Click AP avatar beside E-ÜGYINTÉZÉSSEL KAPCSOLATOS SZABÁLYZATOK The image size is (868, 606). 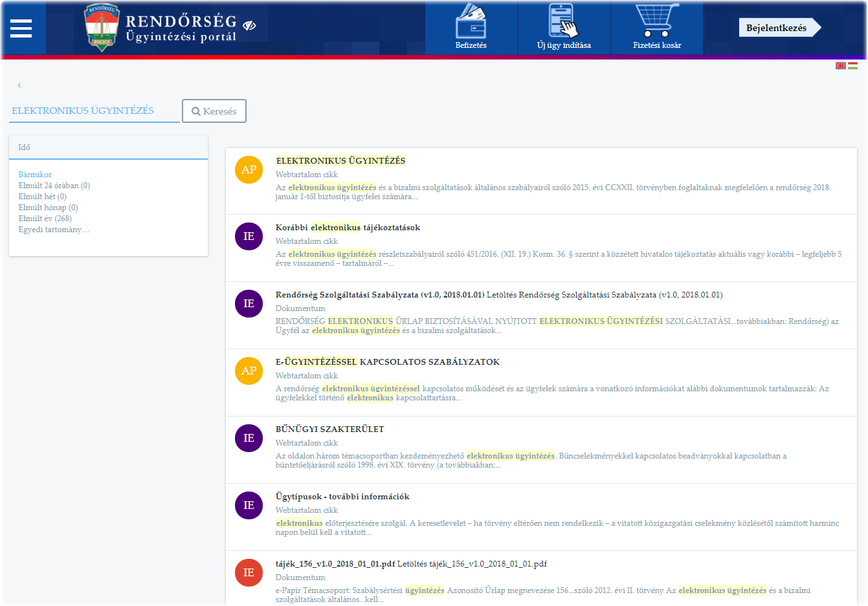pyautogui.click(x=249, y=371)
